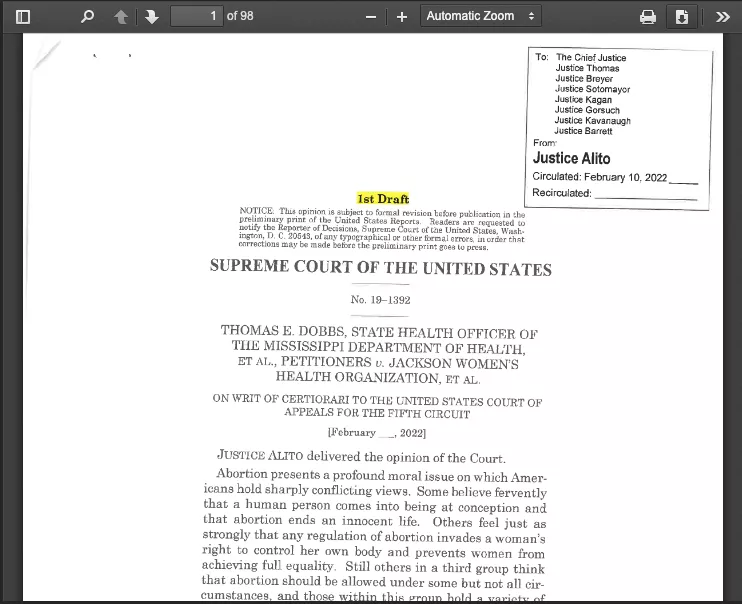Image resolution: width=742 pixels, height=604 pixels.
Task: Click the Circulated: February 10, 2022 line
Action: 600,177
